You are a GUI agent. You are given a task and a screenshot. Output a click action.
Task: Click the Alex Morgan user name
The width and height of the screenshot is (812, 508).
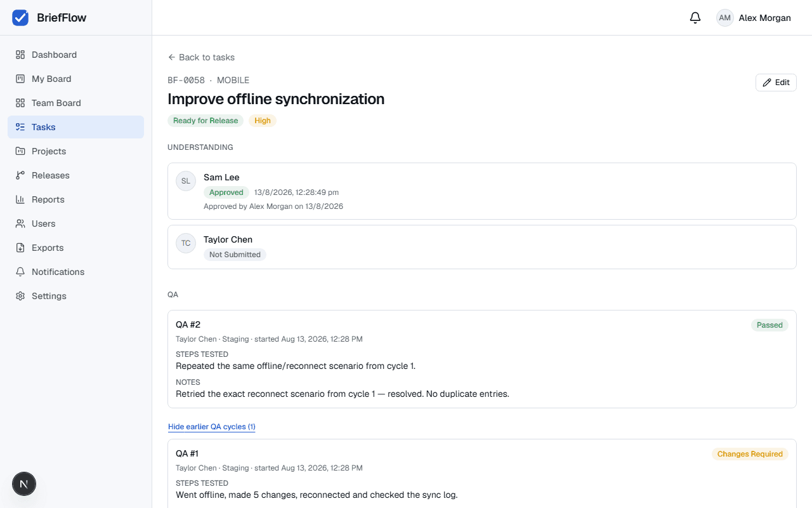764,18
